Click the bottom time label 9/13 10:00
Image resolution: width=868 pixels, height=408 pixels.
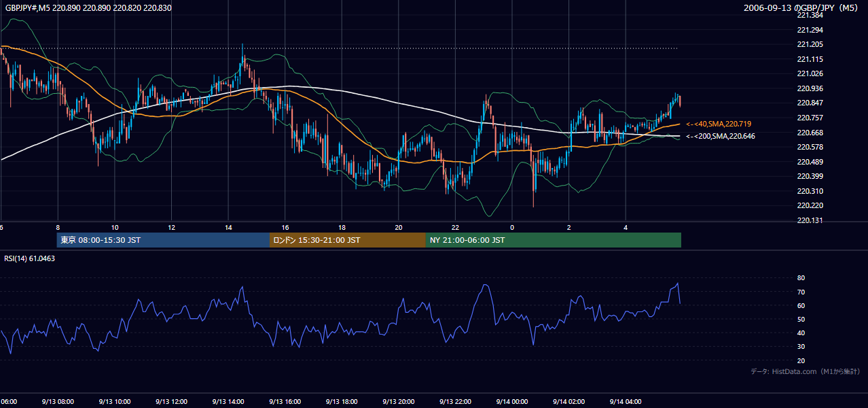pos(115,402)
